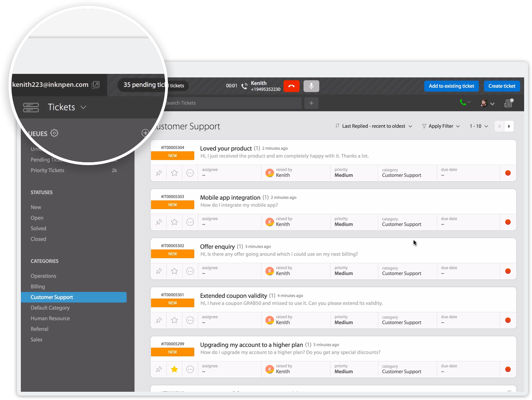This screenshot has width=532, height=400.
Task: Click the red status dot on Offer enquiry
Action: (x=508, y=271)
